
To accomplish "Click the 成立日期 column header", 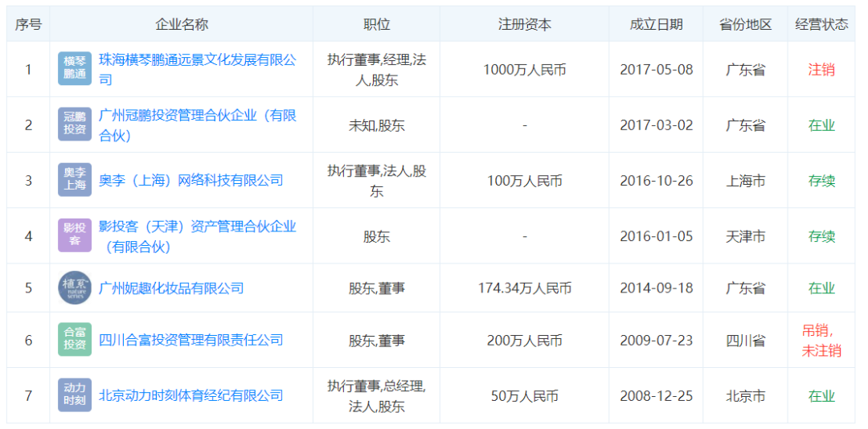I will pyautogui.click(x=656, y=24).
